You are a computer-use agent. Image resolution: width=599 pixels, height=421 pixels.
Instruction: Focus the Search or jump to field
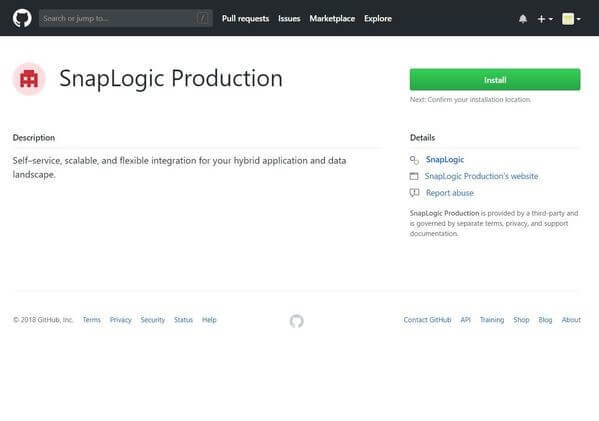point(125,18)
